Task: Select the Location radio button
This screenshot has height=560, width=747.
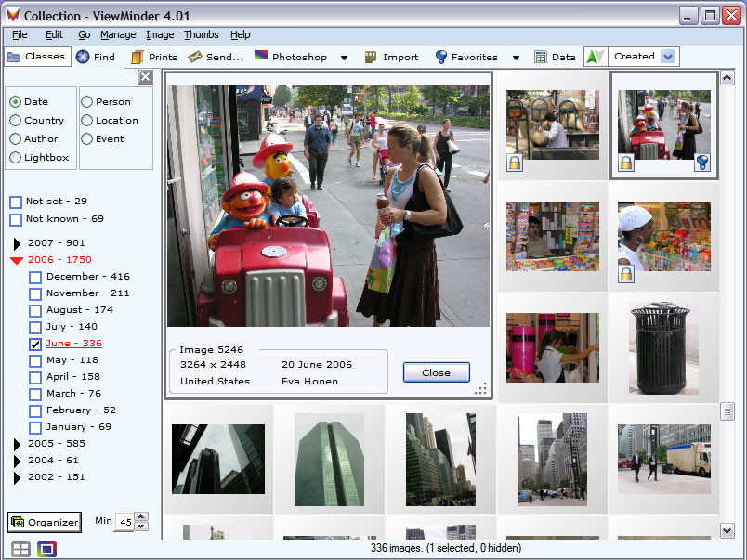Action: pos(86,121)
